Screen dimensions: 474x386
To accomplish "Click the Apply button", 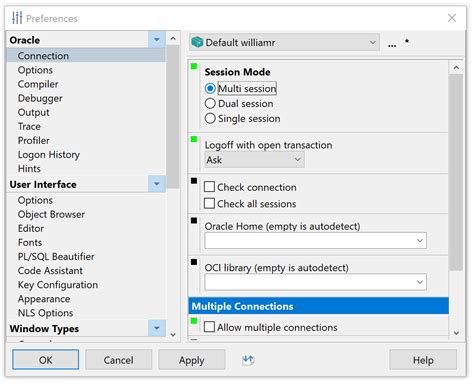I will point(192,360).
